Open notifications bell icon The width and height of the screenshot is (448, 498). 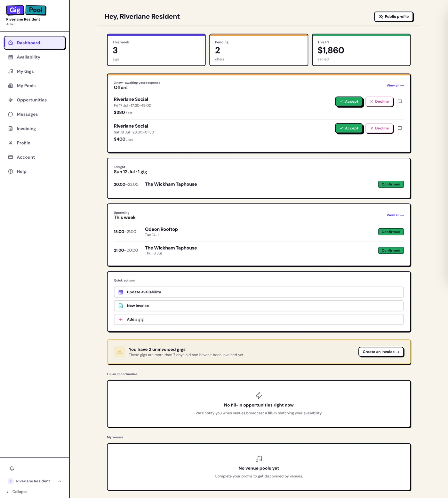click(x=12, y=469)
